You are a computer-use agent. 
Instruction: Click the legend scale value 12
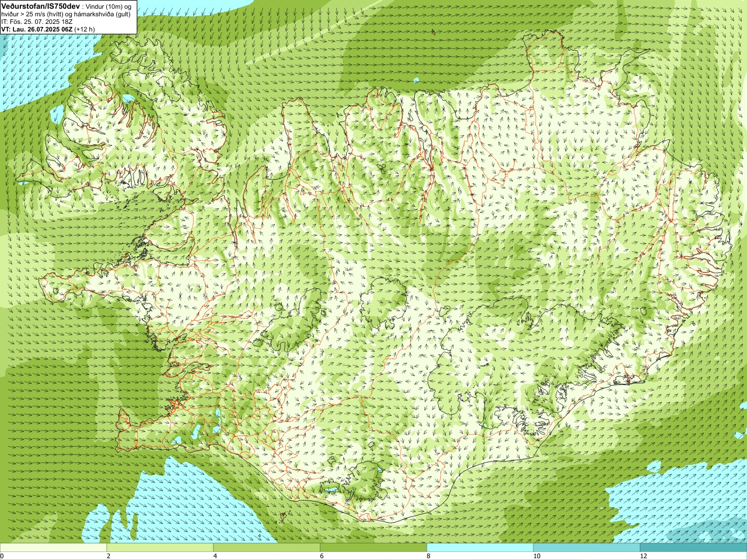point(643,556)
